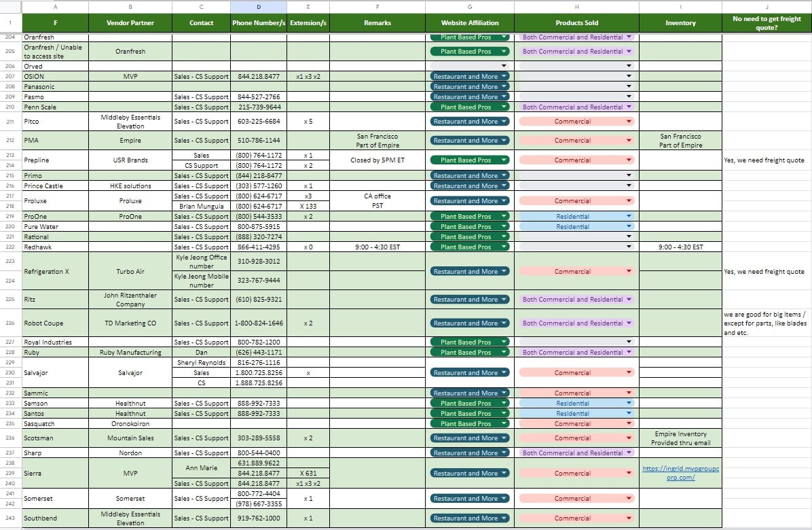The image size is (812, 530).
Task: Select the 'Kyle Jeong Mobile number' contact cell
Action: (x=201, y=280)
